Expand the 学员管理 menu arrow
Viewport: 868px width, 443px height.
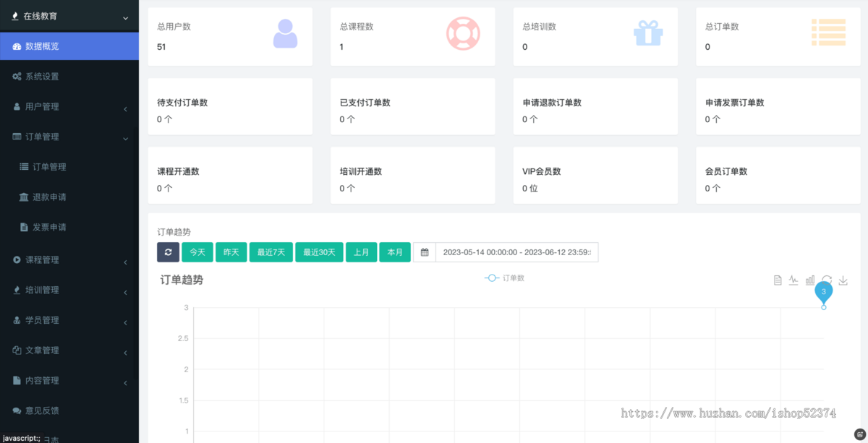(x=125, y=322)
